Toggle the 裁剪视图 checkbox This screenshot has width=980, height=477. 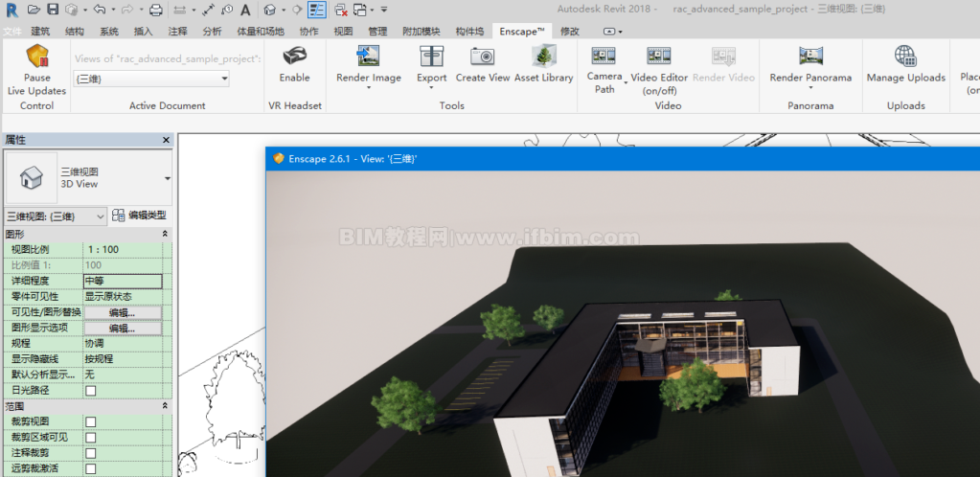point(91,422)
